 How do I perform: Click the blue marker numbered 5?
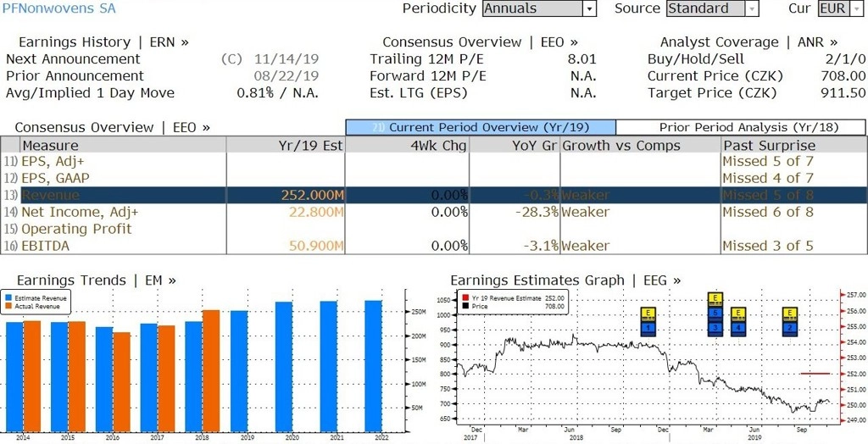coord(715,314)
